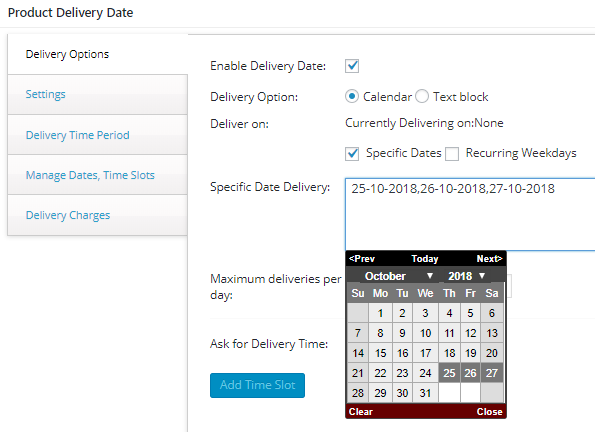Viewport: 595px width, 432px height.
Task: Advance calendar with Next link
Action: pyautogui.click(x=490, y=259)
